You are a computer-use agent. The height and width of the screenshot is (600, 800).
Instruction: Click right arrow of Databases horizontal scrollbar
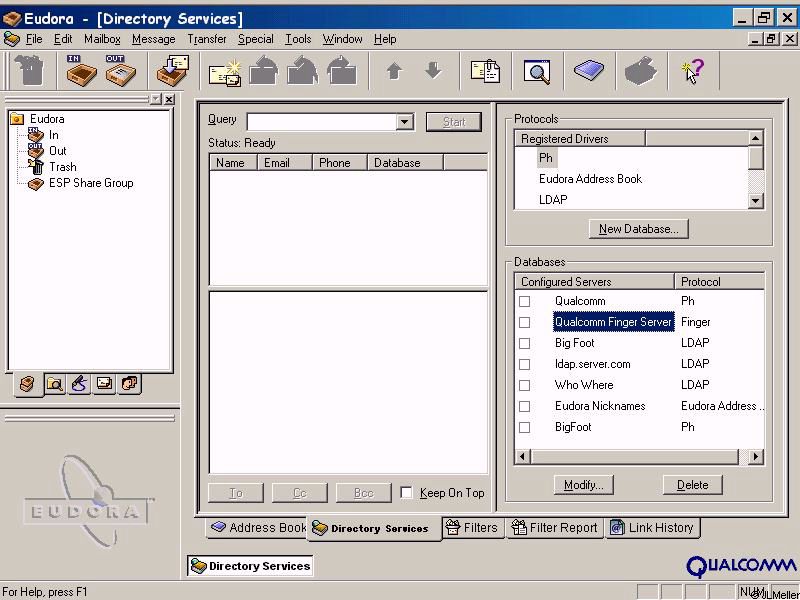[x=756, y=457]
